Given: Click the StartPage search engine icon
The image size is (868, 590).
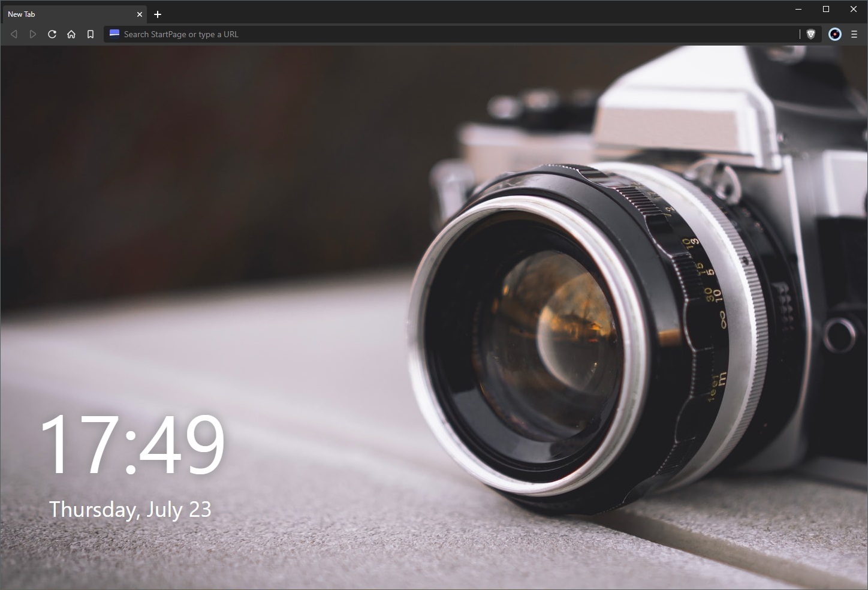Looking at the screenshot, I should pyautogui.click(x=114, y=34).
